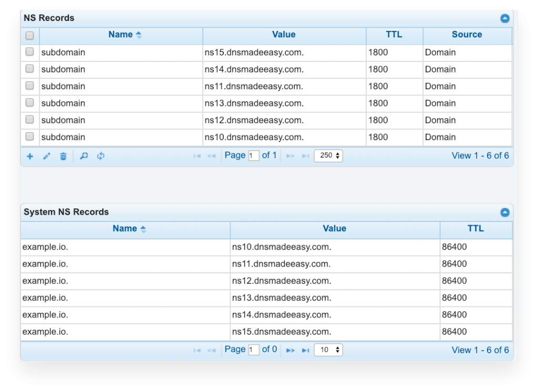Viewport: 538px width, 392px height.
Task: Click ns11.dnsmadeeasy.com. in System NS Records
Action: [x=282, y=264]
